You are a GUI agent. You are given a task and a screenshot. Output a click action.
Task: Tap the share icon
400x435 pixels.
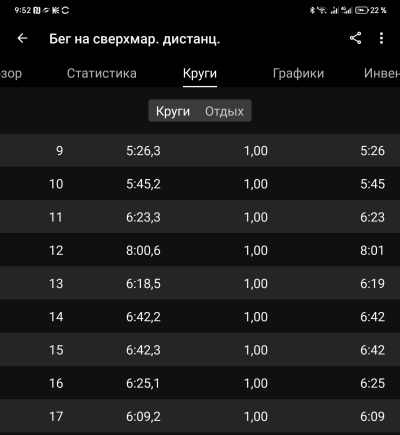(355, 38)
